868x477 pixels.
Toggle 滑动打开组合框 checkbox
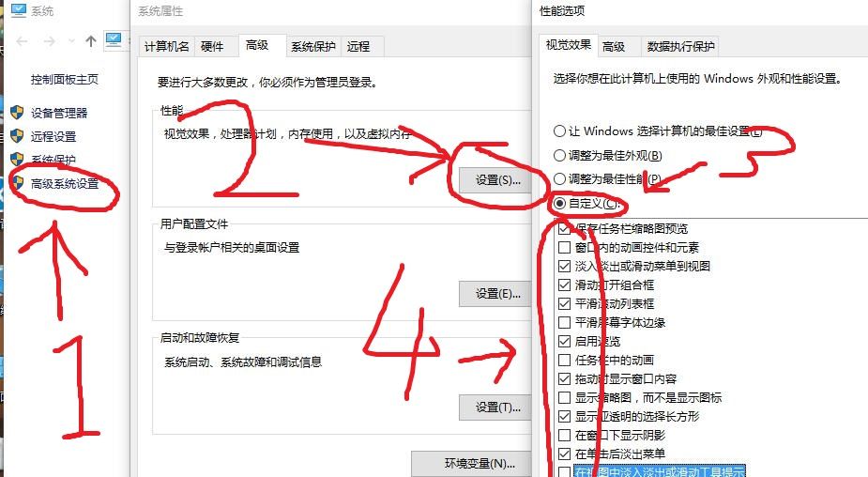[564, 285]
